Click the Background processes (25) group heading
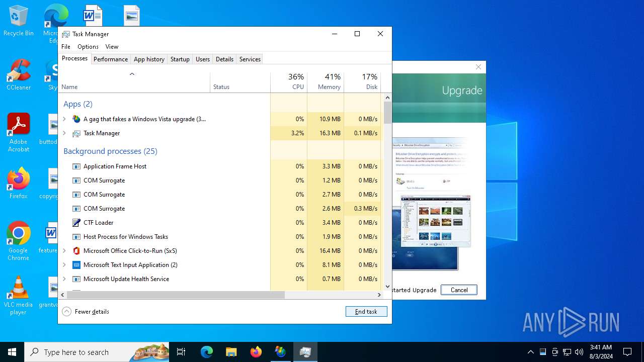This screenshot has height=362, width=644. (110, 151)
